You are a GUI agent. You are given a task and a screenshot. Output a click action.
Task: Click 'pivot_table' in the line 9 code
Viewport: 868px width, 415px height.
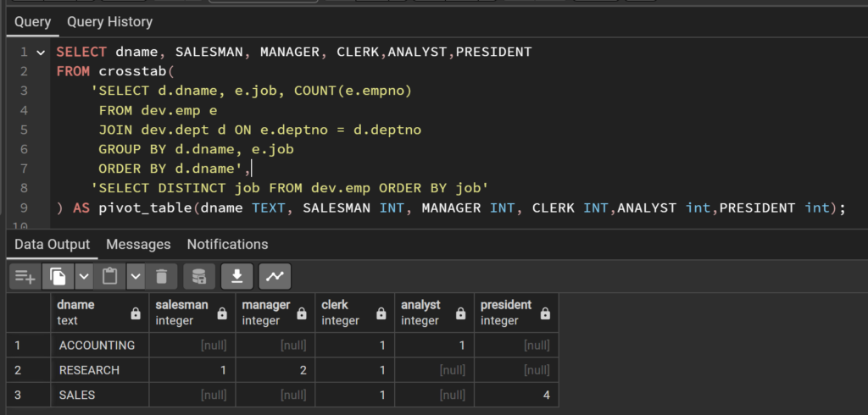[146, 208]
